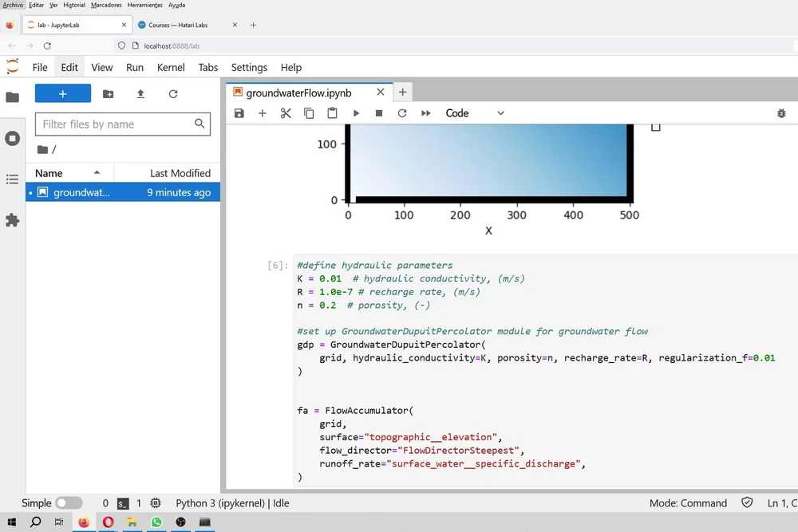
Task: Switch to lab - JupyterLab browser tab
Action: pyautogui.click(x=77, y=25)
